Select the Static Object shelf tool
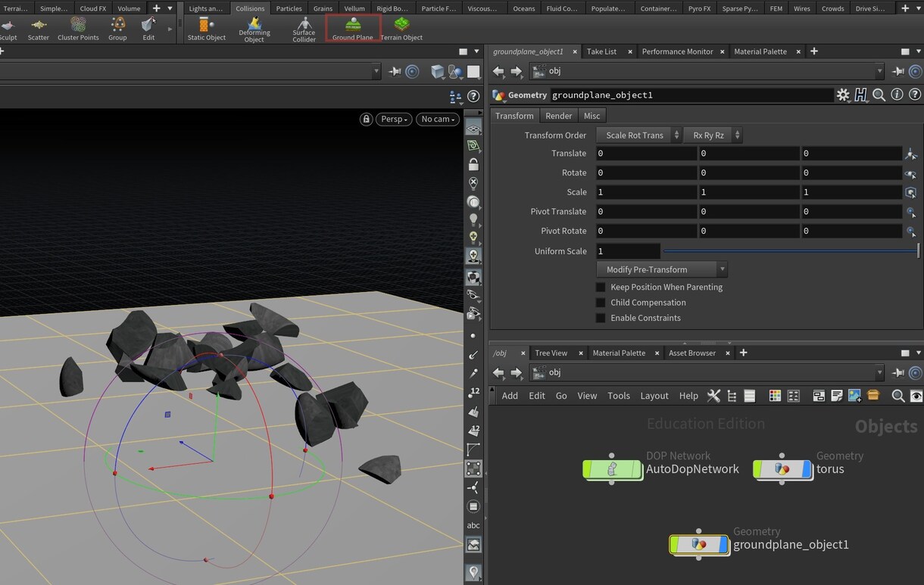The width and height of the screenshot is (924, 585). [206, 29]
